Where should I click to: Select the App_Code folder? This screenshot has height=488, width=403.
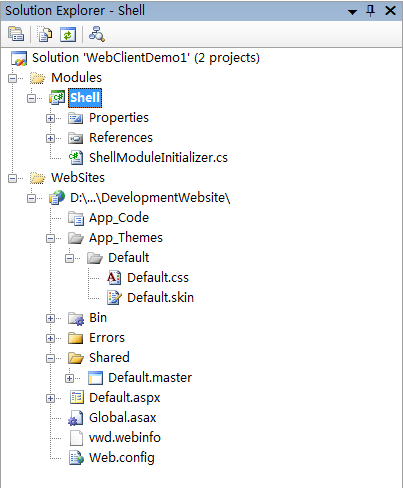pyautogui.click(x=119, y=218)
